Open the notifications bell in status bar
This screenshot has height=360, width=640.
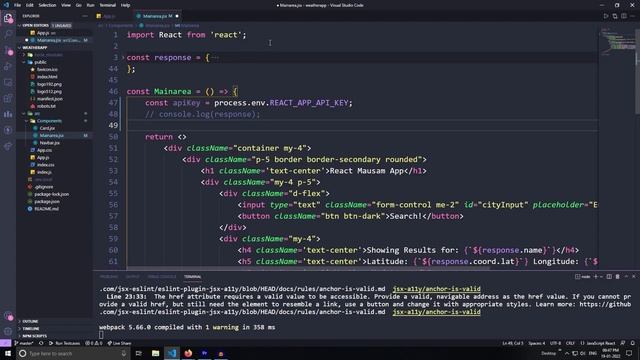[632, 343]
